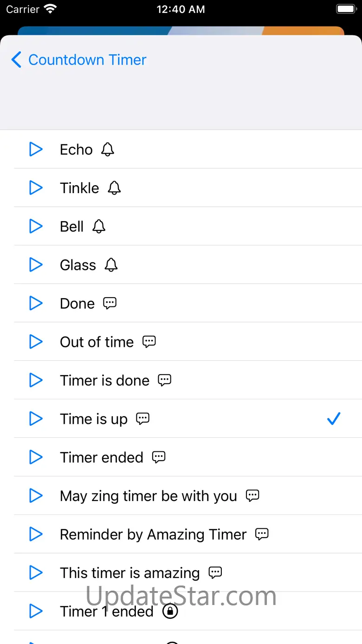
Task: Tap the bell icon next to Echo
Action: click(108, 150)
